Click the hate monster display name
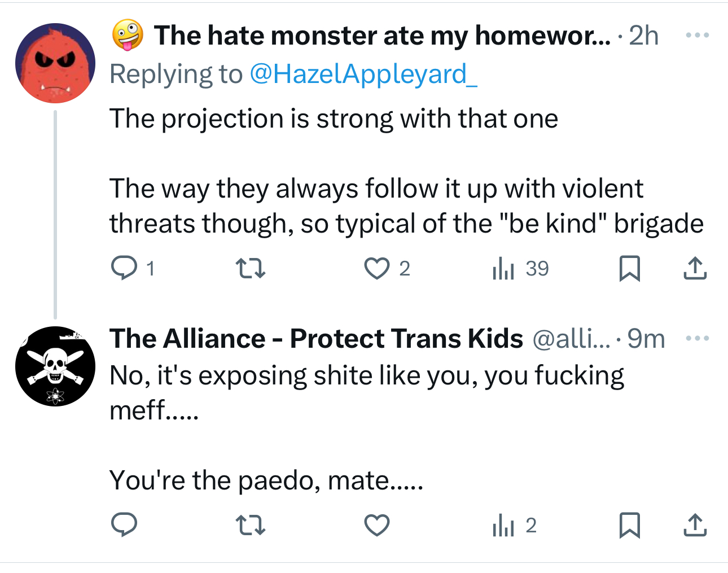The height and width of the screenshot is (573, 728). pos(381,36)
